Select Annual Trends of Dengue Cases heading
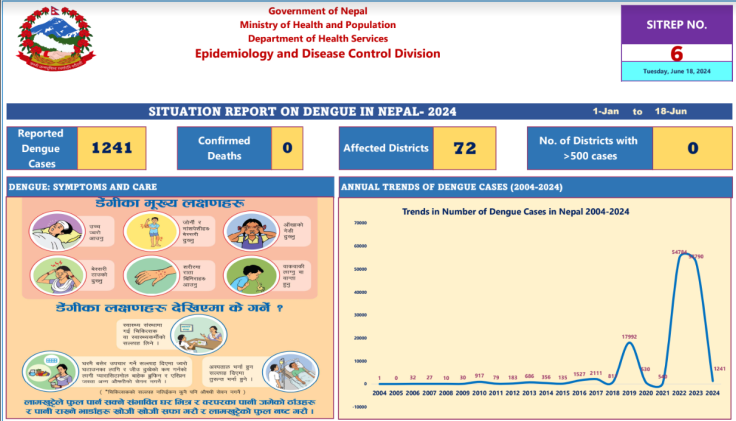This screenshot has height=421, width=736. (452, 187)
